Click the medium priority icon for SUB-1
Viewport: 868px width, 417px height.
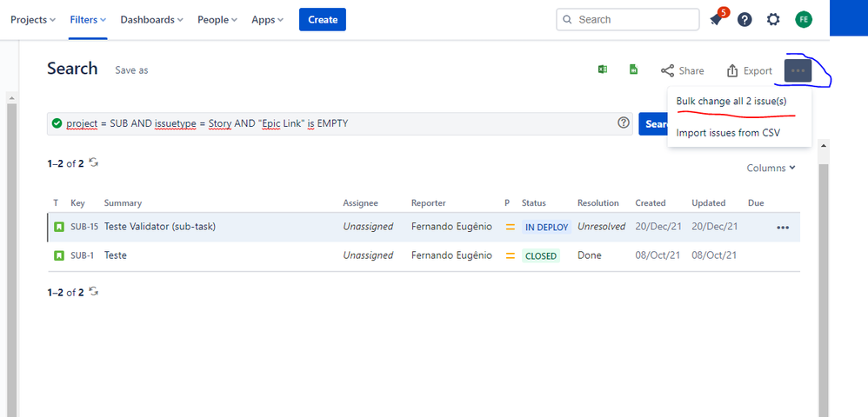click(511, 255)
